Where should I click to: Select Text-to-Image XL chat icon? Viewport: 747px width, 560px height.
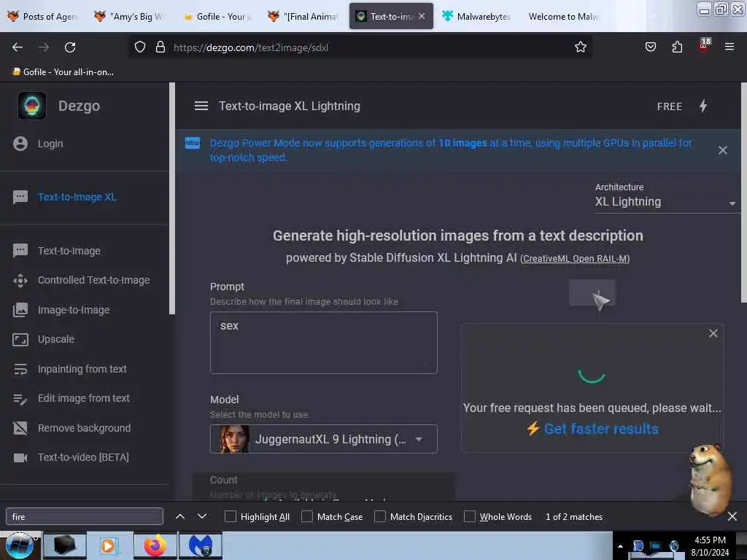[x=20, y=197]
